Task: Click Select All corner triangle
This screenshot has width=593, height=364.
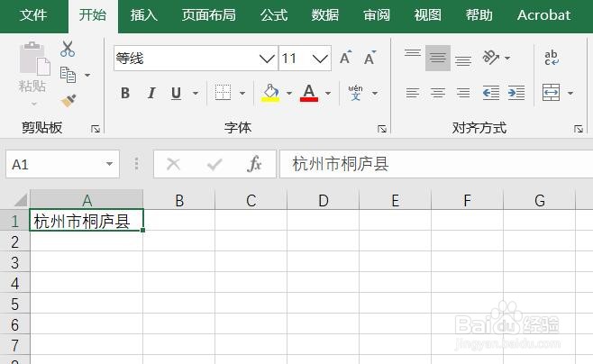Action: point(20,199)
